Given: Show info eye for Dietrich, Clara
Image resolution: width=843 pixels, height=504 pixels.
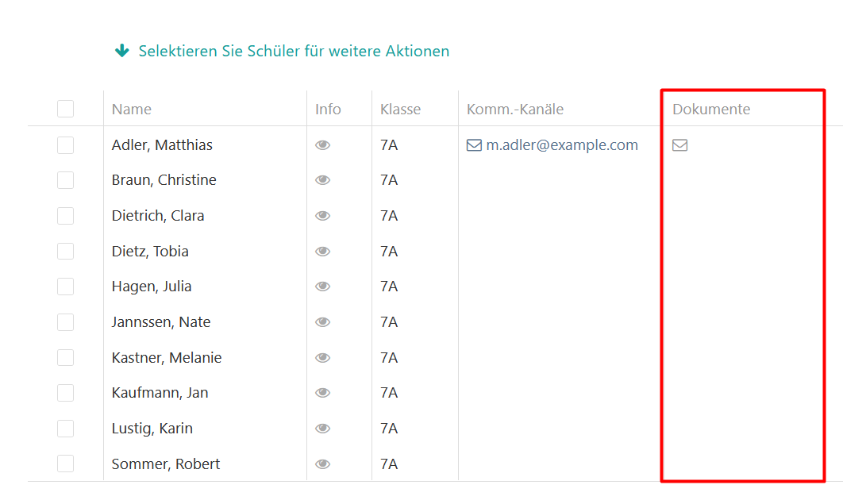Looking at the screenshot, I should click(322, 216).
